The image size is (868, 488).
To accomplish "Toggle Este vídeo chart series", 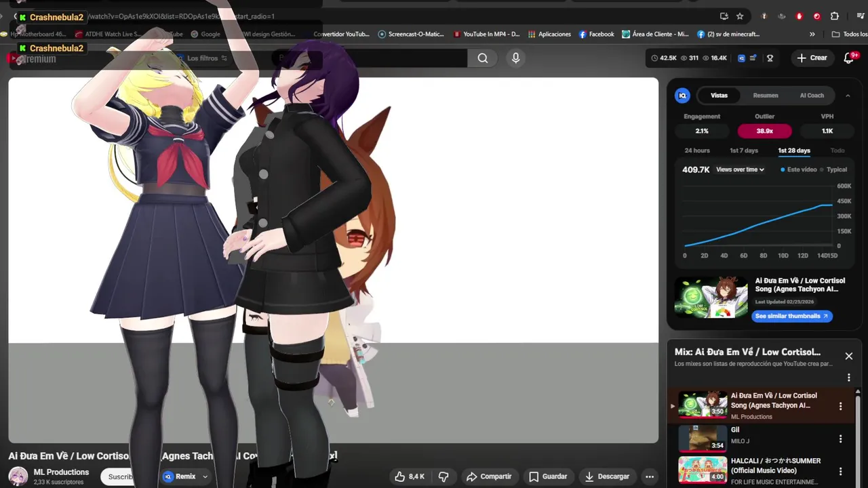I will pos(799,169).
